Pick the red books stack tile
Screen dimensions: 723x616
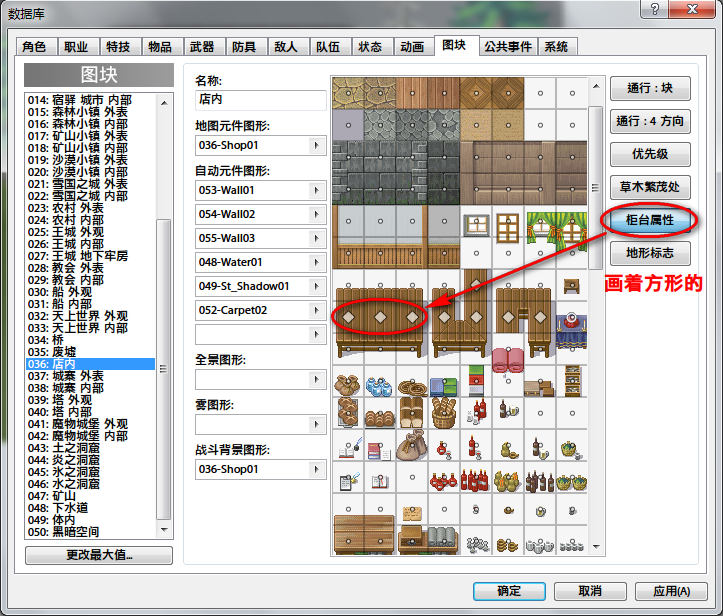tap(379, 451)
